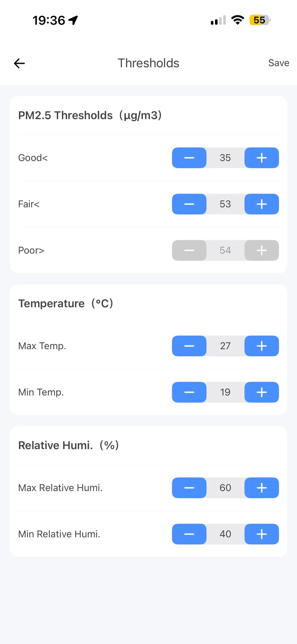297x644 pixels.
Task: Tap the back arrow icon
Action: point(19,63)
